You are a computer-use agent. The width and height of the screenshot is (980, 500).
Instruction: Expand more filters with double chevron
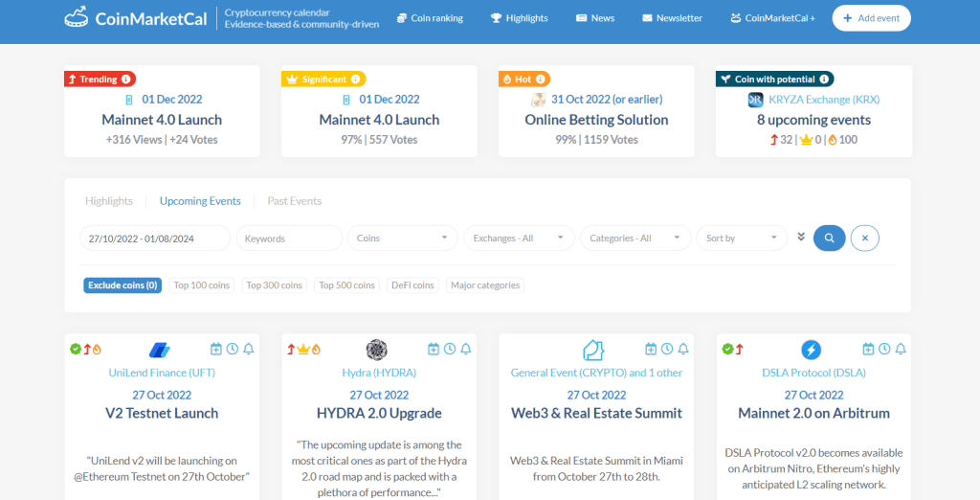[x=801, y=237]
